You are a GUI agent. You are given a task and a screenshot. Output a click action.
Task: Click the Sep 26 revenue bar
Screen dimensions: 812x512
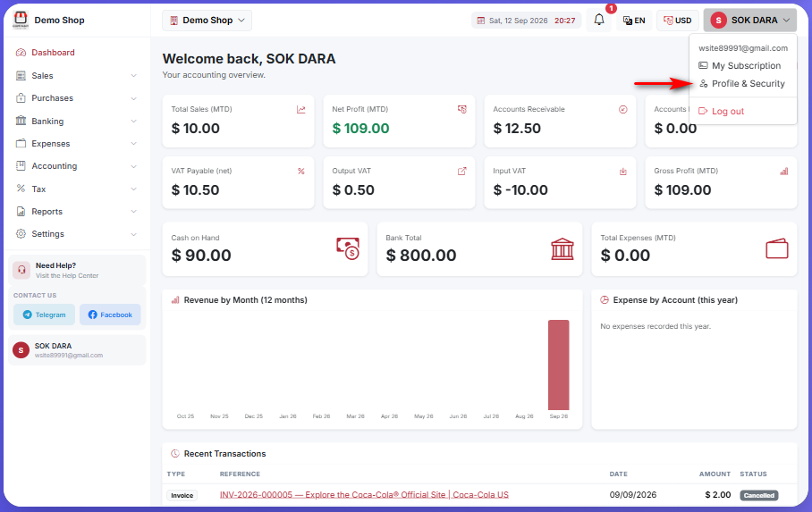558,365
